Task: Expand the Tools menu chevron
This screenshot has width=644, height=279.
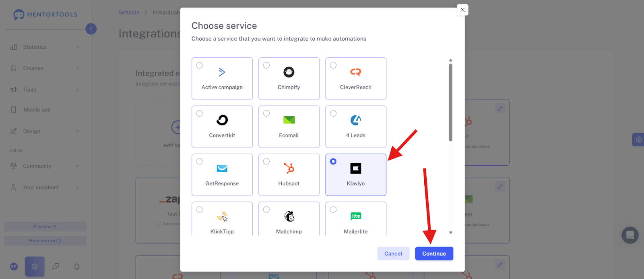Action: click(78, 90)
